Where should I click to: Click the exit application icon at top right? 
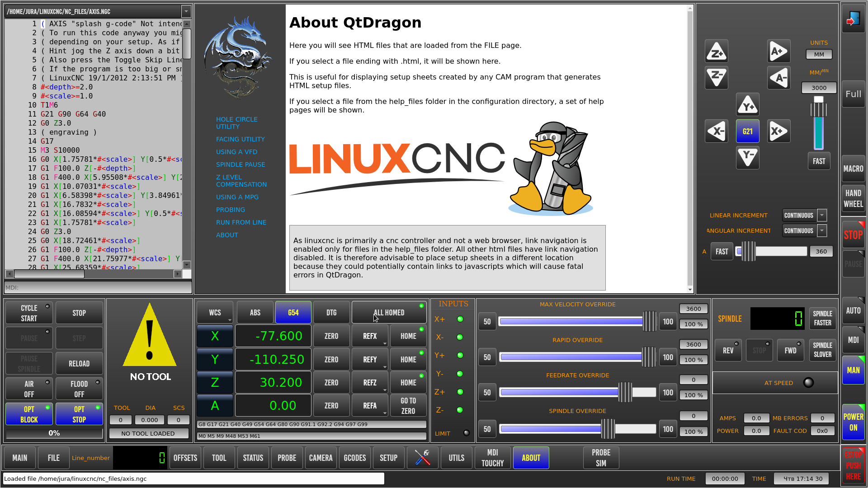coord(853,19)
